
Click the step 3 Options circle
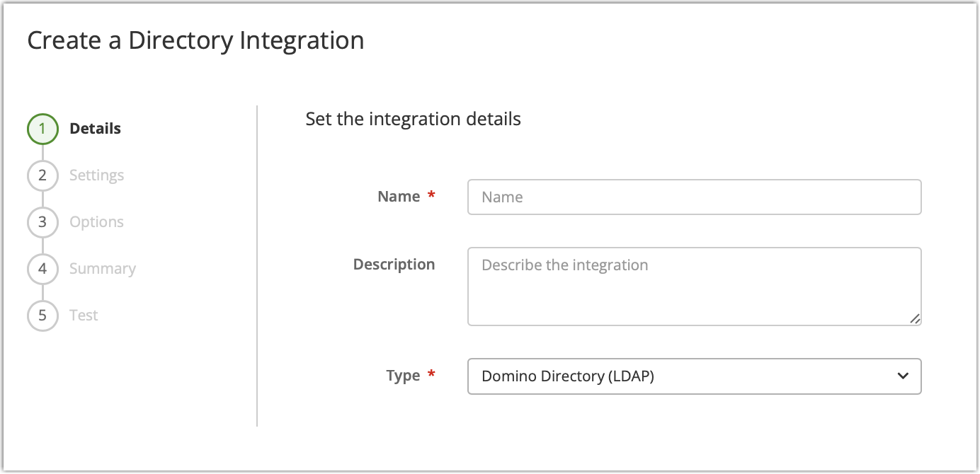42,221
